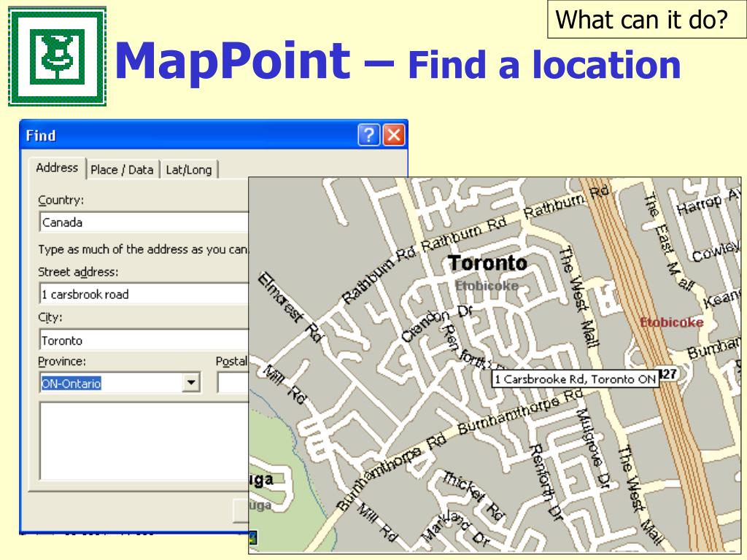Click the Crandon Dr street label
This screenshot has height=560, width=747.
436,323
